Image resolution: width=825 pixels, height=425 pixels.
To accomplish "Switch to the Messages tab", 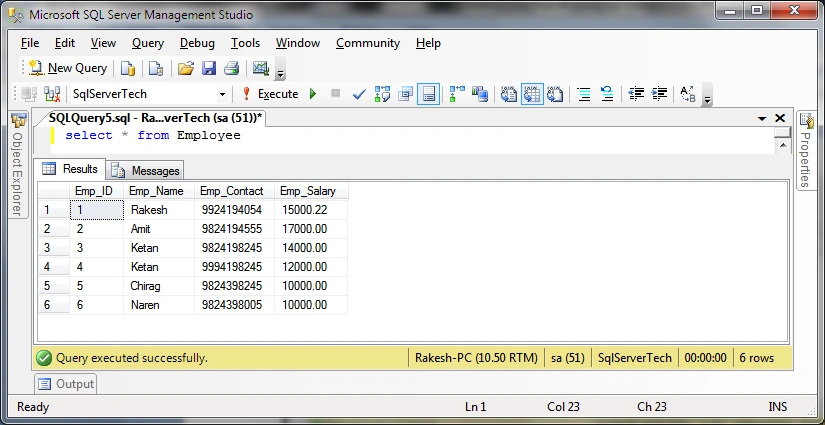I will (x=146, y=170).
